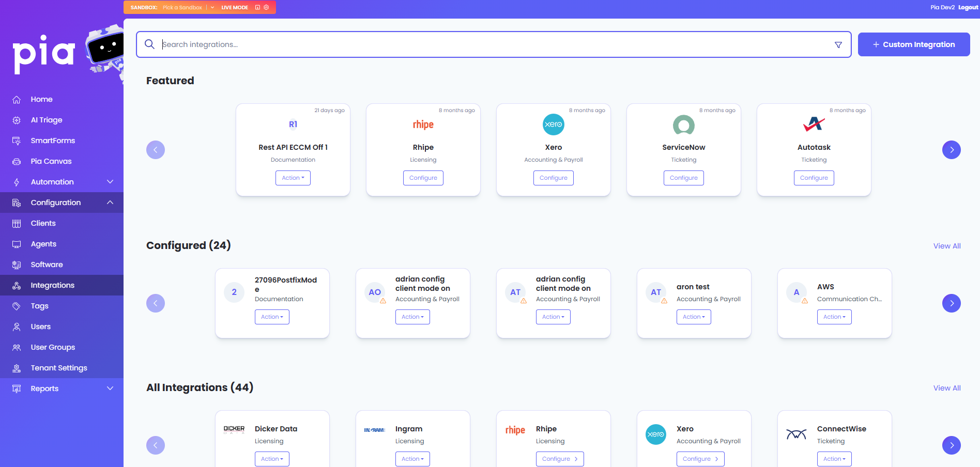
Task: Select Clients in the sidebar
Action: [x=62, y=223]
